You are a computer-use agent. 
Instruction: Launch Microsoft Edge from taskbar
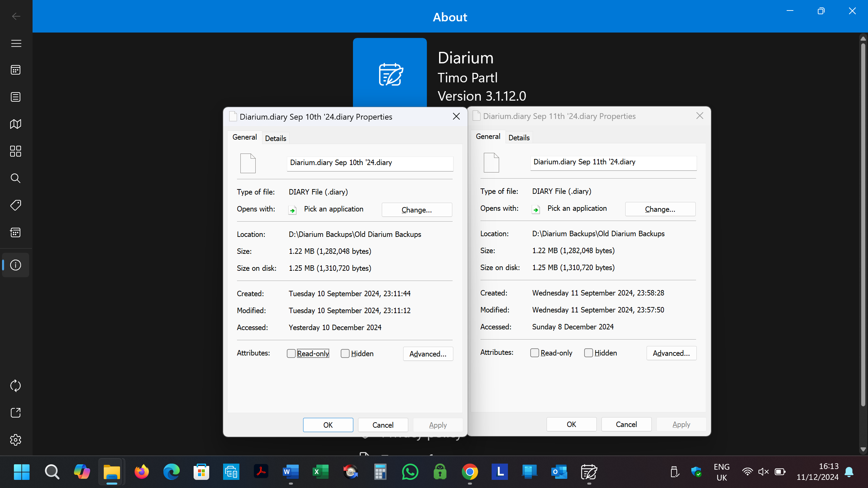(x=171, y=472)
